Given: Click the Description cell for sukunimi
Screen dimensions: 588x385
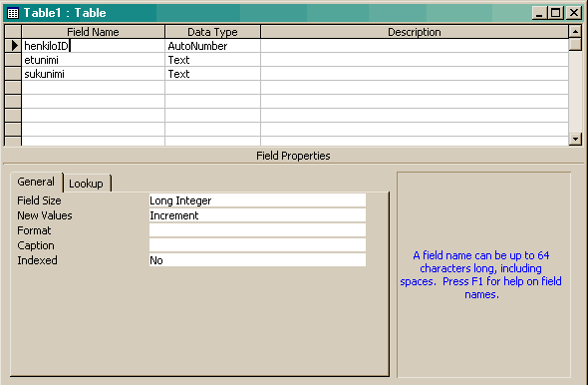Looking at the screenshot, I should point(415,74).
